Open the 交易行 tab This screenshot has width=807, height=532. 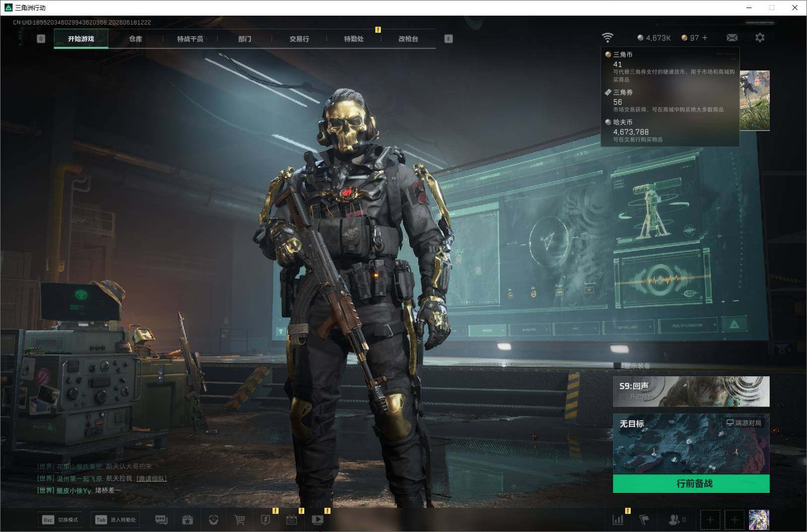(299, 39)
